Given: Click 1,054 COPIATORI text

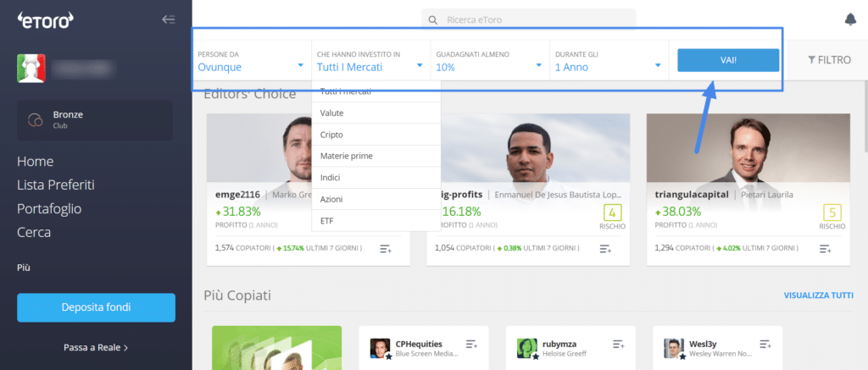Looking at the screenshot, I should pyautogui.click(x=463, y=248).
